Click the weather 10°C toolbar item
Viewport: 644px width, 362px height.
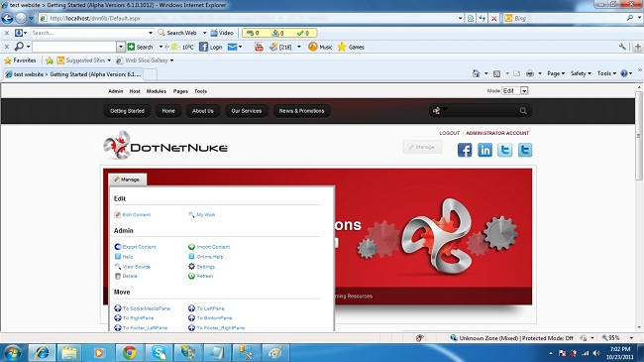pyautogui.click(x=182, y=47)
